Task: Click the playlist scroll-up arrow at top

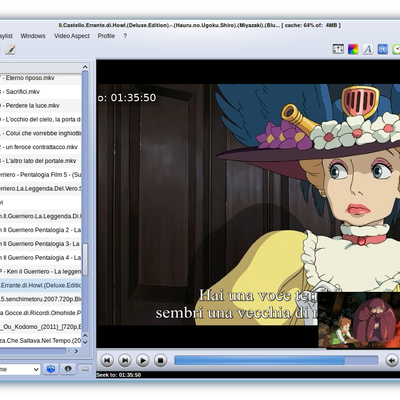Action: click(85, 67)
